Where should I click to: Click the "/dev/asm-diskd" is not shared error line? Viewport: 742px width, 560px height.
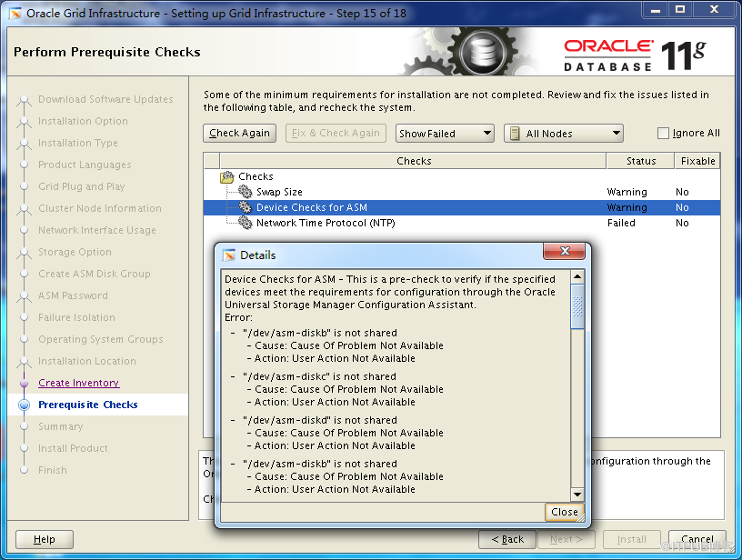point(319,420)
